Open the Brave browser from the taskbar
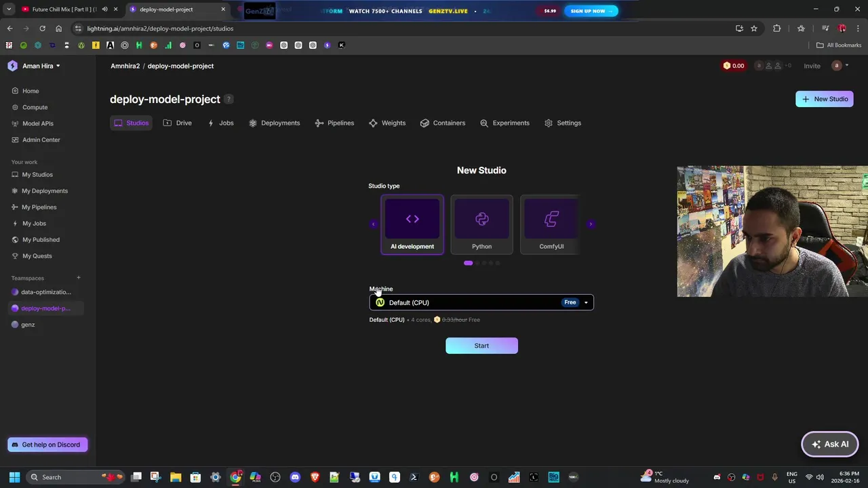 315,477
